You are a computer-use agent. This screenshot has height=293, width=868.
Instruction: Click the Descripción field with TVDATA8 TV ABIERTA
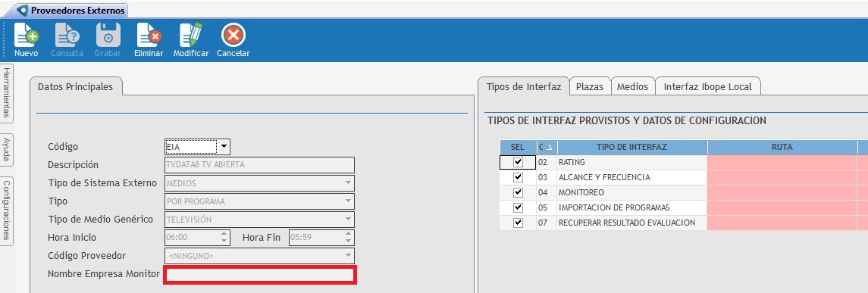(259, 165)
